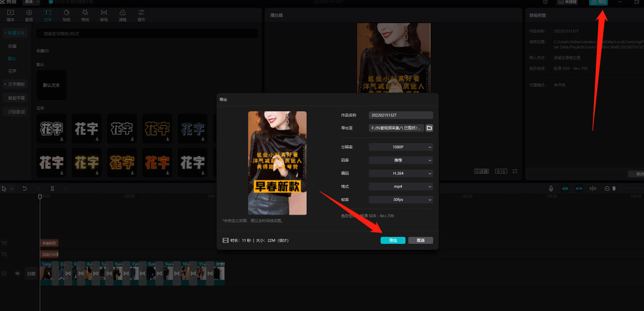Open the 音频 audio panel
Screen dimensions: 644x311
[x=29, y=15]
